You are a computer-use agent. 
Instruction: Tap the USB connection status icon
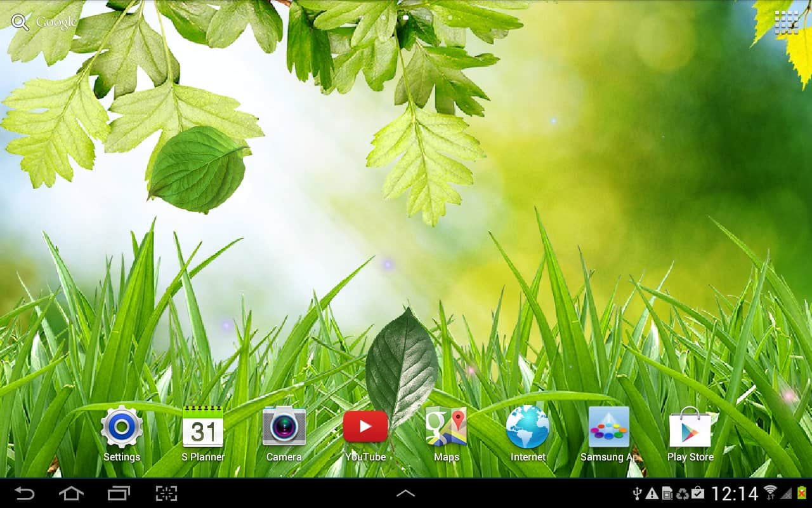pyautogui.click(x=638, y=493)
